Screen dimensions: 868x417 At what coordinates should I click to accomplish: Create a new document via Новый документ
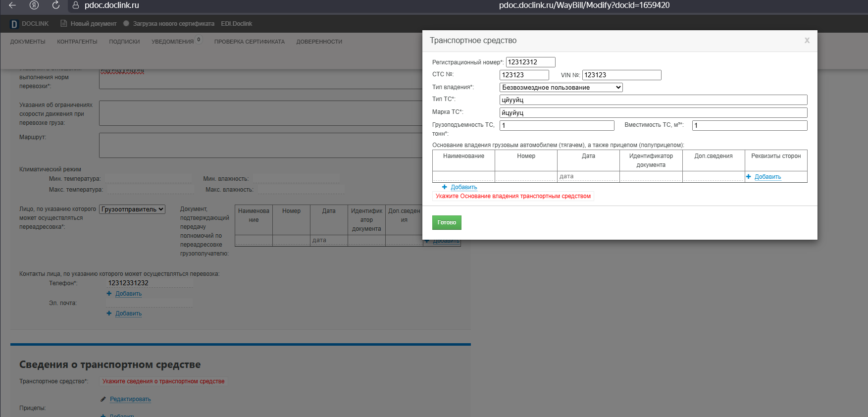point(89,24)
